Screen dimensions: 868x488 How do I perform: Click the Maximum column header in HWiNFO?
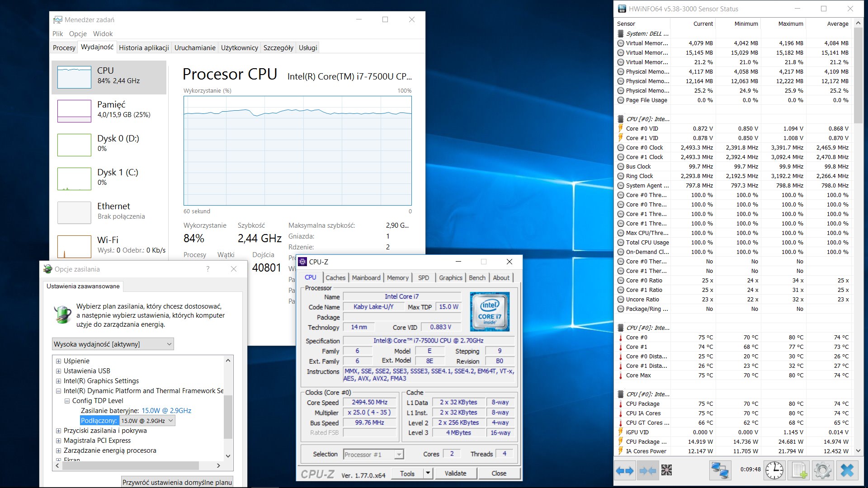click(x=791, y=23)
